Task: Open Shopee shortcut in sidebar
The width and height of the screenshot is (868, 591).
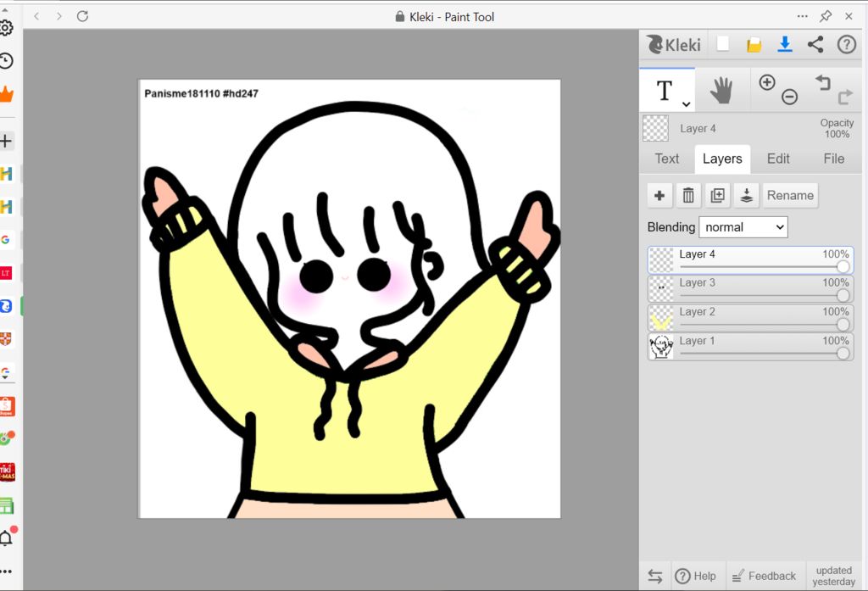Action: [x=6, y=406]
